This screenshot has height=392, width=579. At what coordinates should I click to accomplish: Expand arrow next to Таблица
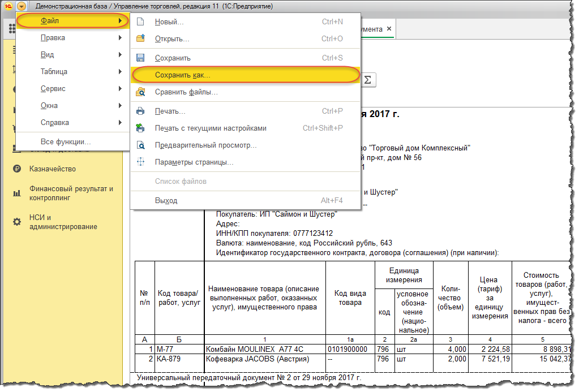pyautogui.click(x=121, y=72)
